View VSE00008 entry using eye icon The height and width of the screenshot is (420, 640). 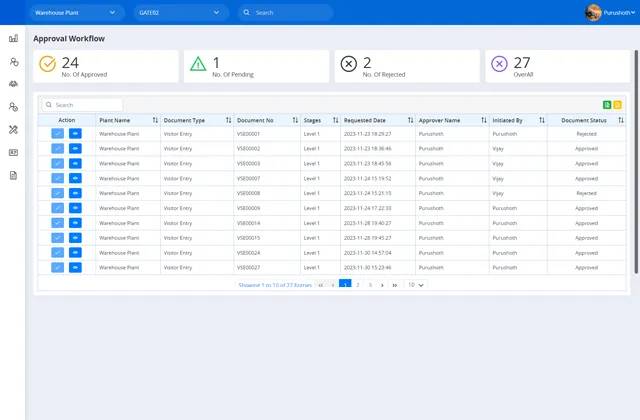coord(75,193)
